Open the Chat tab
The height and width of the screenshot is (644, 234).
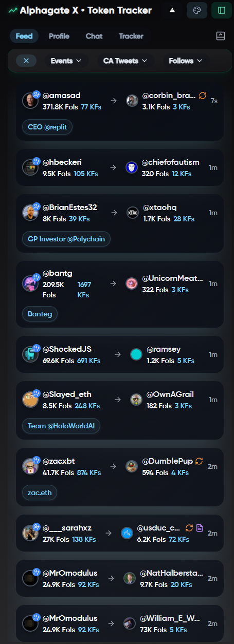94,36
